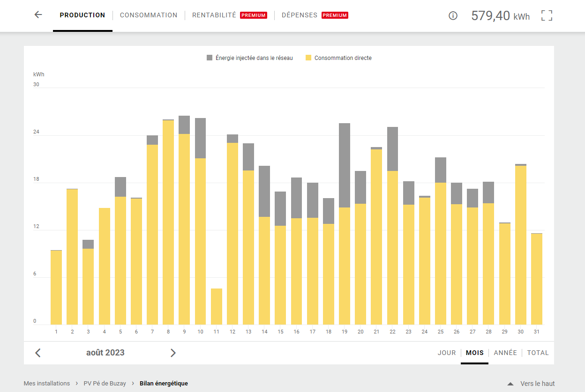
Task: Toggle Énergie injectée dans le réseau legend
Action: [250, 58]
